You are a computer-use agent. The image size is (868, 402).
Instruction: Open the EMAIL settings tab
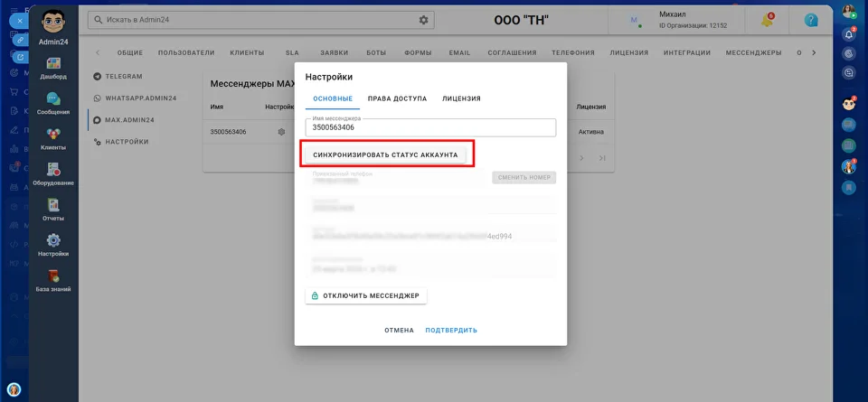(x=459, y=53)
